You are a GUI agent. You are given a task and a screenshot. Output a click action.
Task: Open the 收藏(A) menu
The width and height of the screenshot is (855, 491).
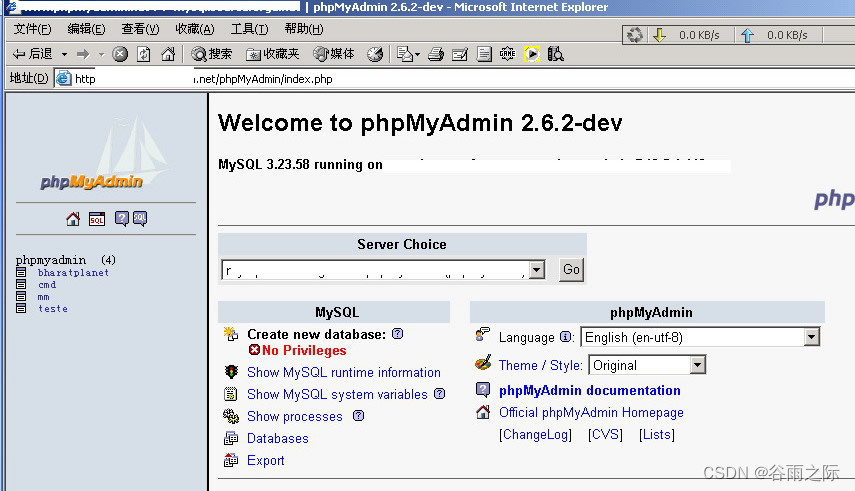pyautogui.click(x=195, y=29)
